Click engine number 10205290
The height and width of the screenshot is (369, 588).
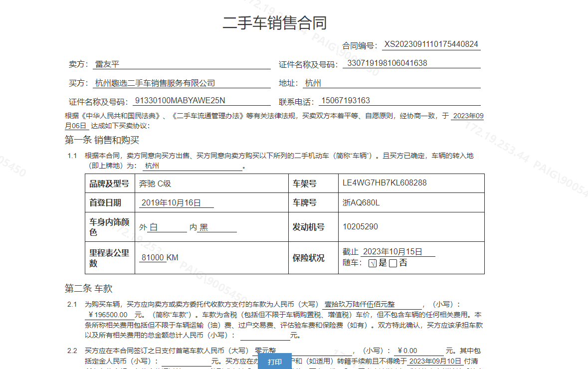(360, 226)
